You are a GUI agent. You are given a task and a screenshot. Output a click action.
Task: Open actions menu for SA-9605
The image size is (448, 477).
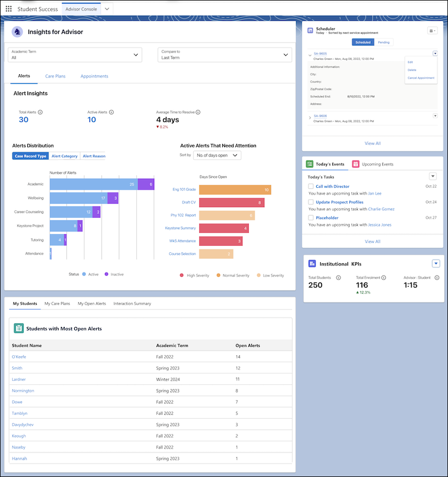[x=435, y=54]
